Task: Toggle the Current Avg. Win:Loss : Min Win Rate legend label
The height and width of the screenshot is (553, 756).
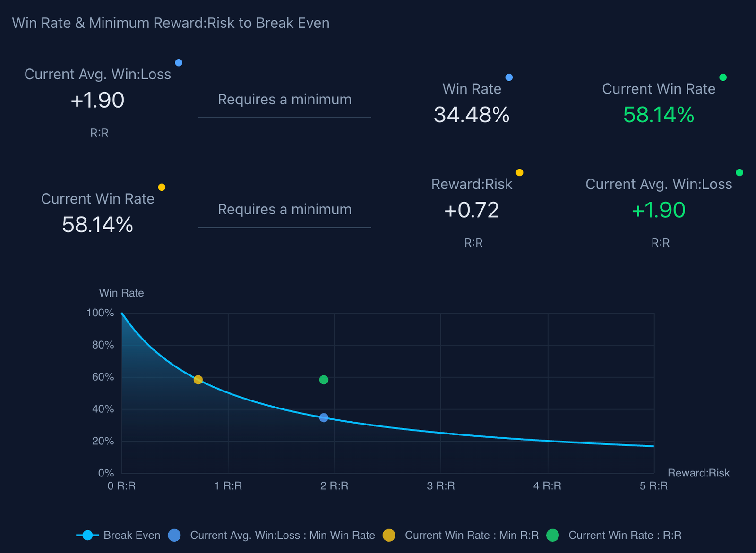Action: [282, 535]
